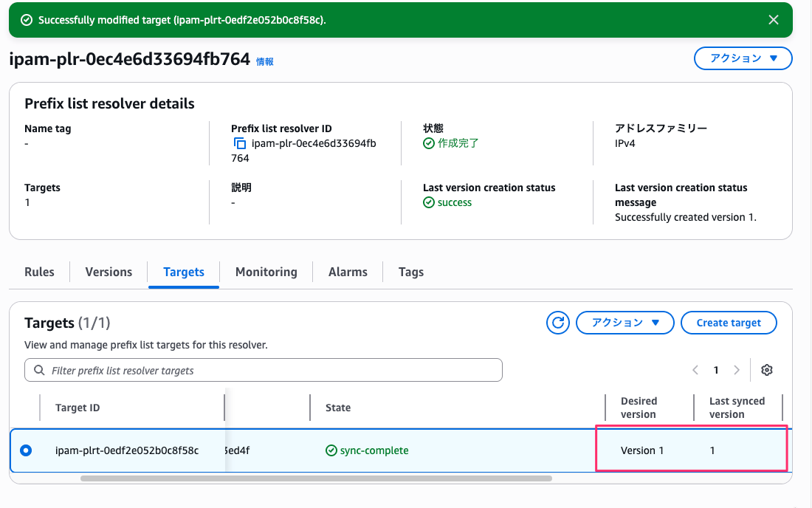Expand the Targets panel アクション dropdown

(x=625, y=323)
